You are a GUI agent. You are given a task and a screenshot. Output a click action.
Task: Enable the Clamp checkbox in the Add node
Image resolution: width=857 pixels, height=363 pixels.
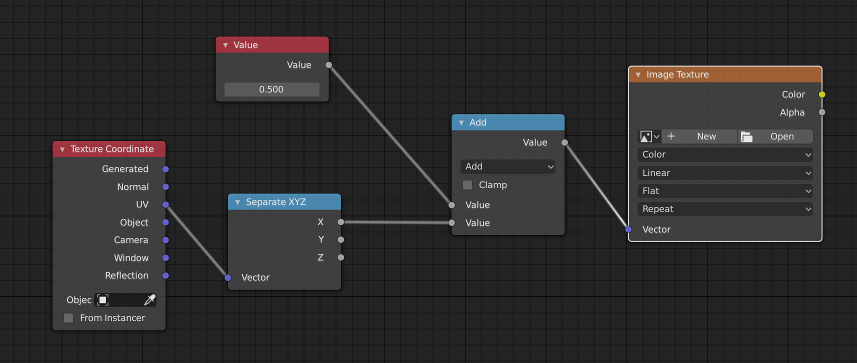click(x=467, y=185)
